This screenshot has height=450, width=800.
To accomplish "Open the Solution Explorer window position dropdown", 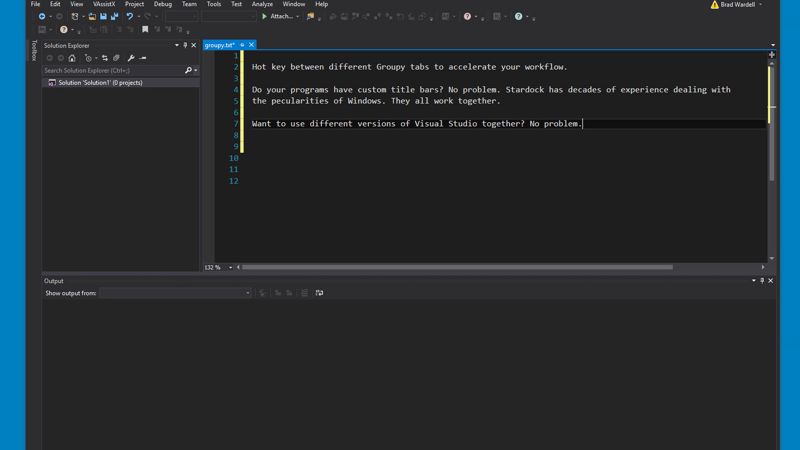I will click(177, 45).
